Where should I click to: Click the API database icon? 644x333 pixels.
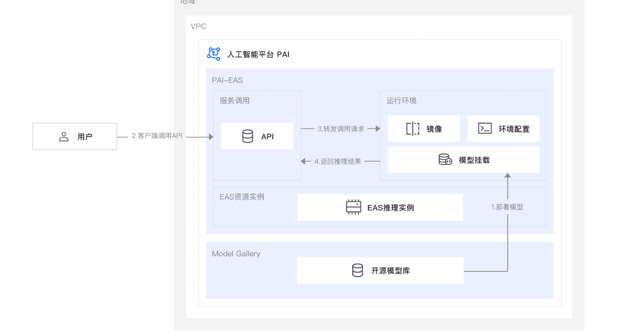[247, 136]
